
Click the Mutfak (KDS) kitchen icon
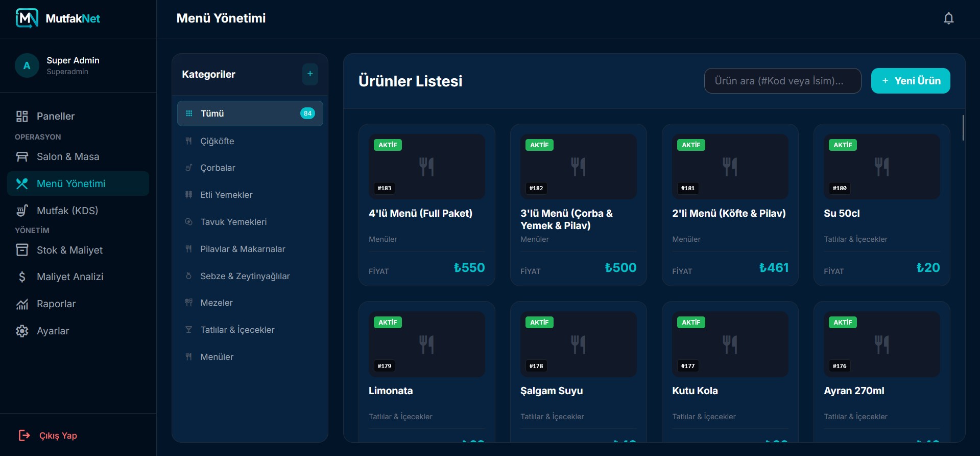[x=22, y=211]
